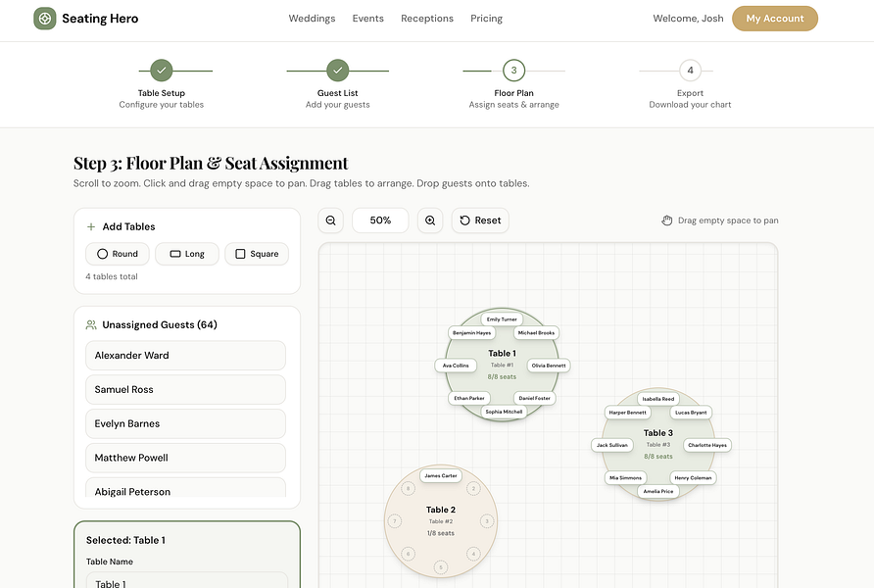
Task: Open the Pricing nav item
Action: click(486, 19)
